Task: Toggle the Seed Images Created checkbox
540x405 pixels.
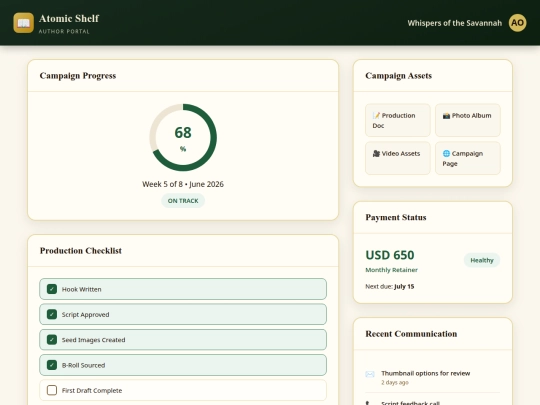Action: pyautogui.click(x=52, y=340)
